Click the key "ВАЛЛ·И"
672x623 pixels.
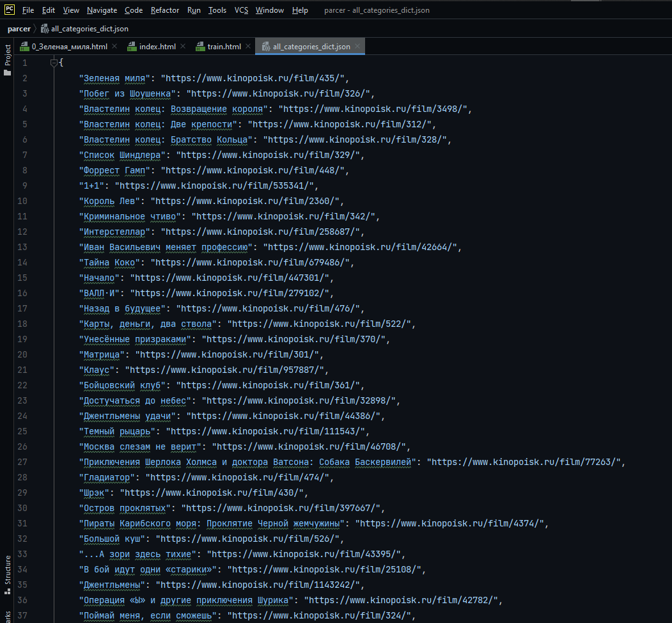[99, 294]
